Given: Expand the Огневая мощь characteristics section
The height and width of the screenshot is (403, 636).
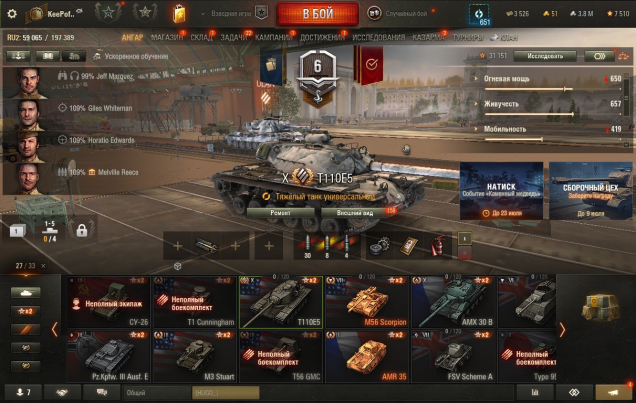Looking at the screenshot, I should (507, 79).
